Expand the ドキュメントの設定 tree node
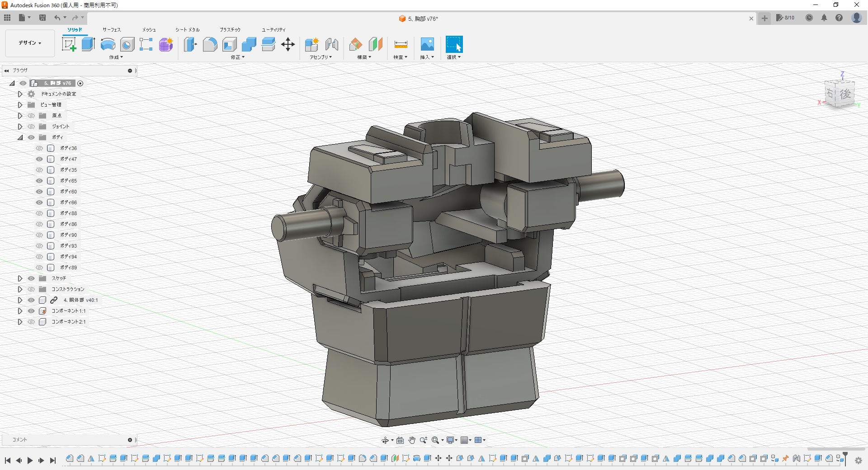Image resolution: width=868 pixels, height=470 pixels. (20, 94)
